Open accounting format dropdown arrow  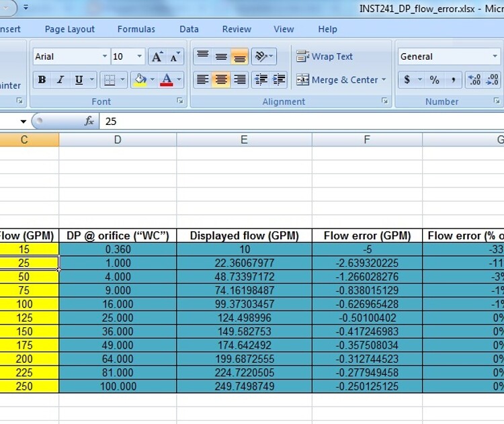click(x=420, y=80)
